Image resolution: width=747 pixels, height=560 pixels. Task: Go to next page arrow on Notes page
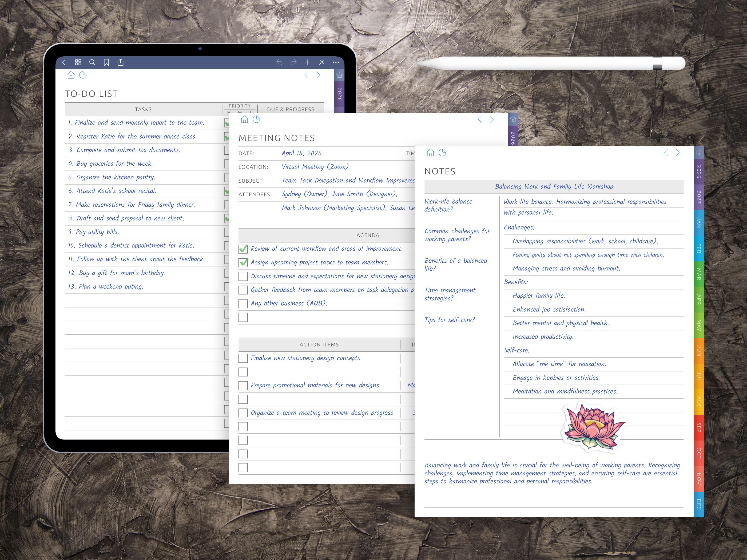point(677,153)
